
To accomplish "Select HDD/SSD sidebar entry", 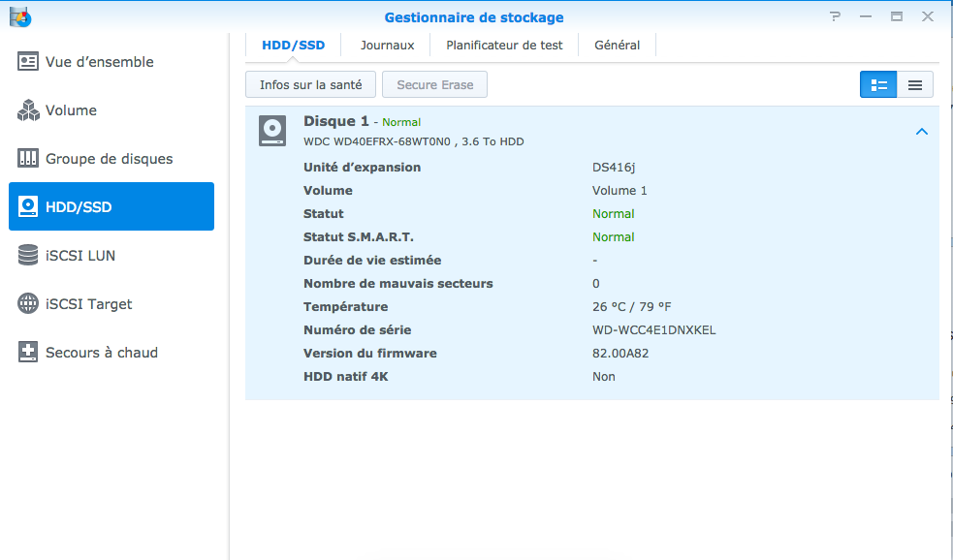I will [111, 206].
